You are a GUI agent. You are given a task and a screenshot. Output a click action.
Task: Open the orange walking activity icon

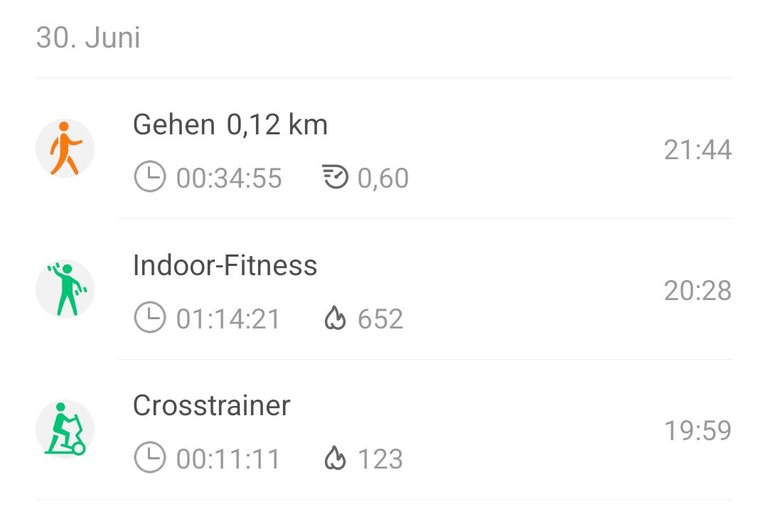tap(65, 148)
